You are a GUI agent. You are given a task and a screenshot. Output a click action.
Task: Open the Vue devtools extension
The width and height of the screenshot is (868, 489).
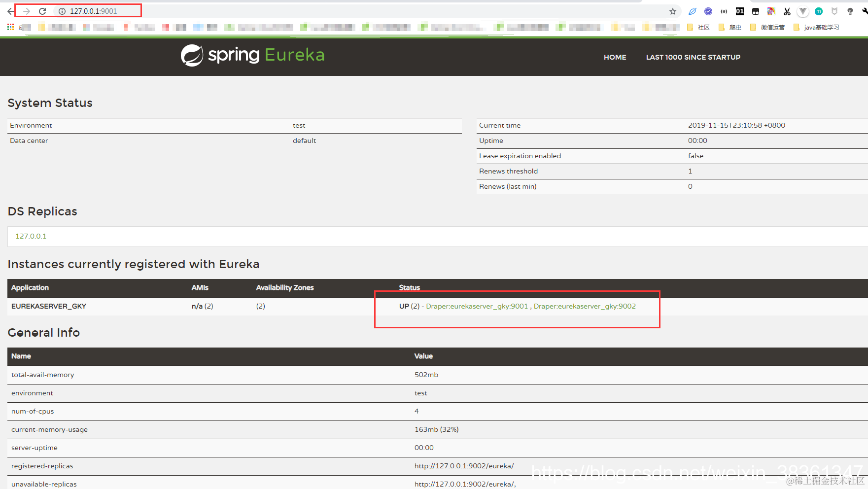click(803, 11)
